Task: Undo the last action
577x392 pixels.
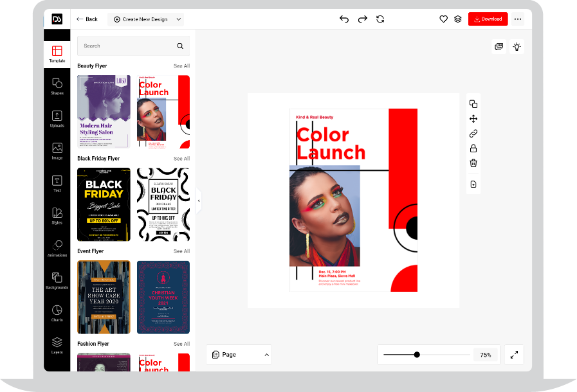Action: 344,19
